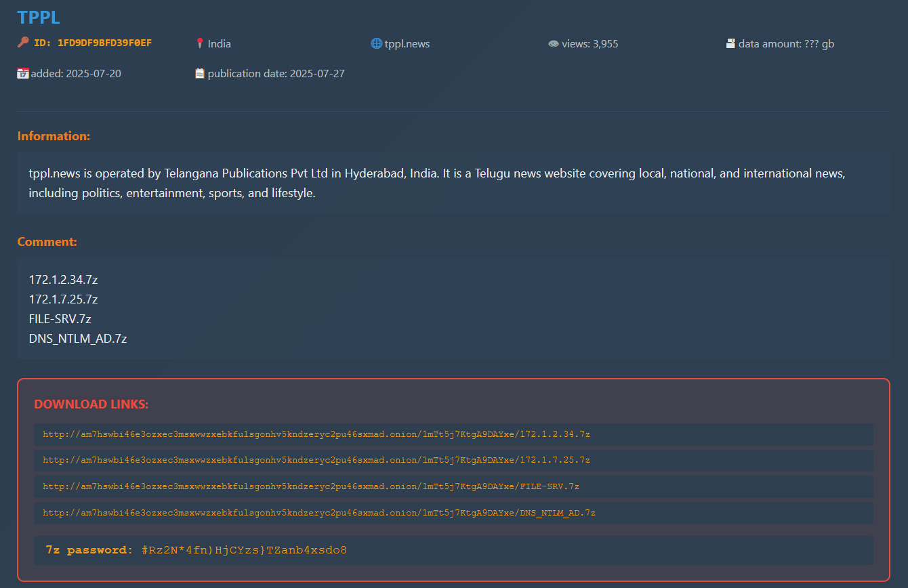The height and width of the screenshot is (588, 908).
Task: Open the tppl.news website label
Action: [407, 44]
